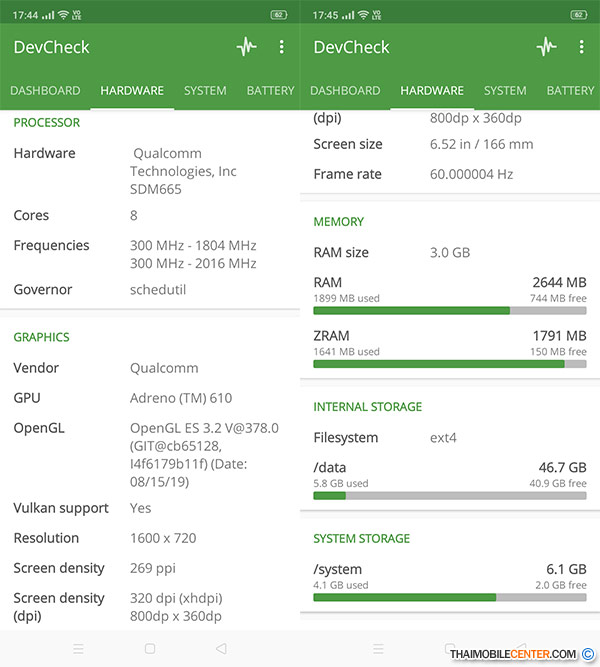This screenshot has height=667, width=600.
Task: Open the three-dot overflow menu in left screen
Action: (282, 47)
